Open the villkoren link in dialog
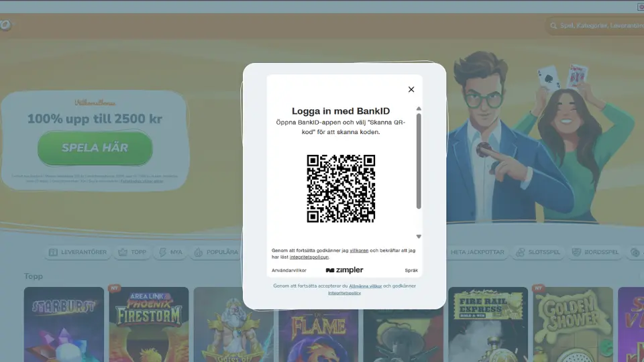Image resolution: width=644 pixels, height=362 pixels. pos(359,250)
